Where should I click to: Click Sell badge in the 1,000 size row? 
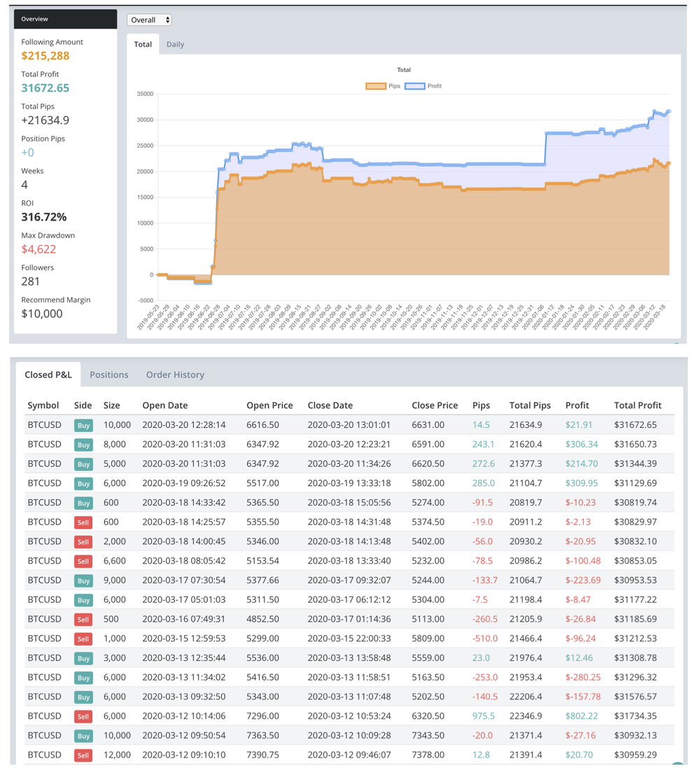[83, 639]
